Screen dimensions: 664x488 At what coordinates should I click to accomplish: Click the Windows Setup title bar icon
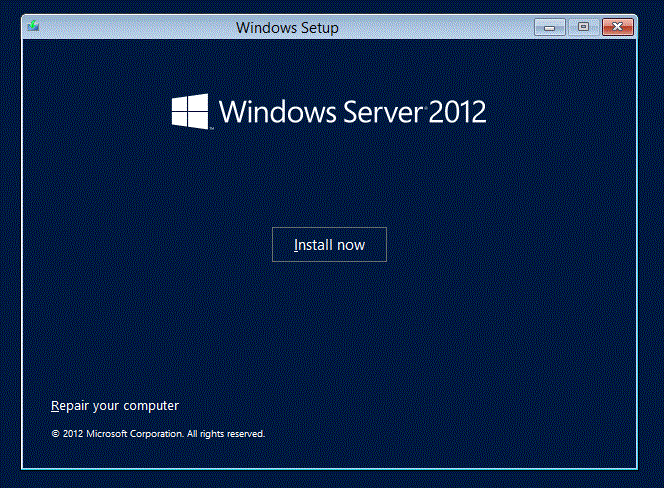coord(33,27)
